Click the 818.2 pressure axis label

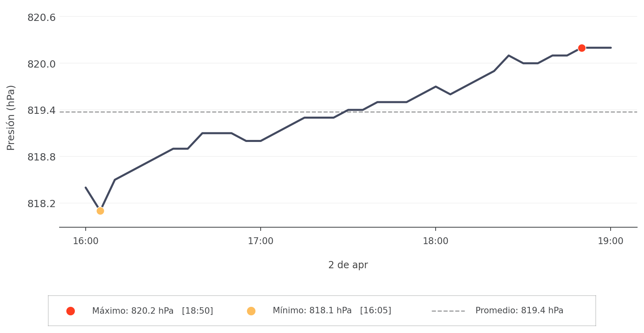(41, 204)
